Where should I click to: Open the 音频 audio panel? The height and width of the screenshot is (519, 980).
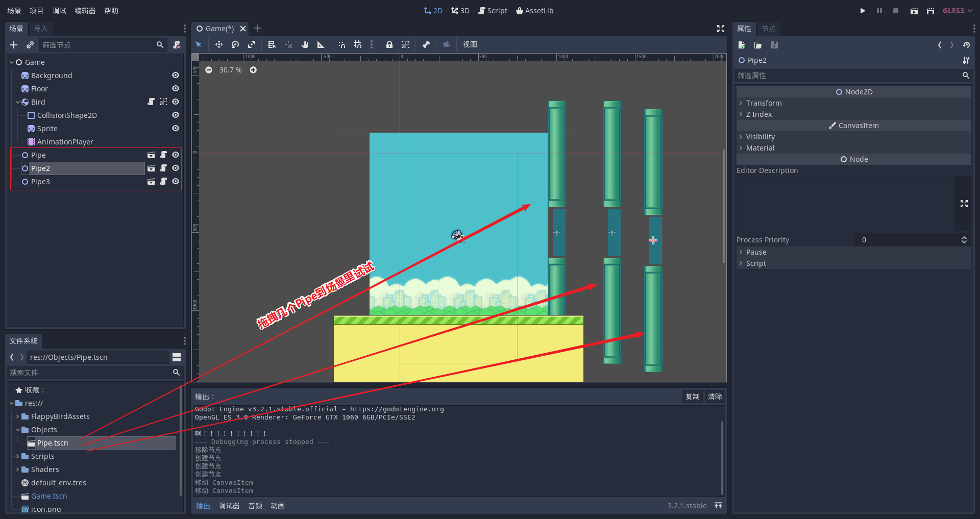(x=255, y=506)
